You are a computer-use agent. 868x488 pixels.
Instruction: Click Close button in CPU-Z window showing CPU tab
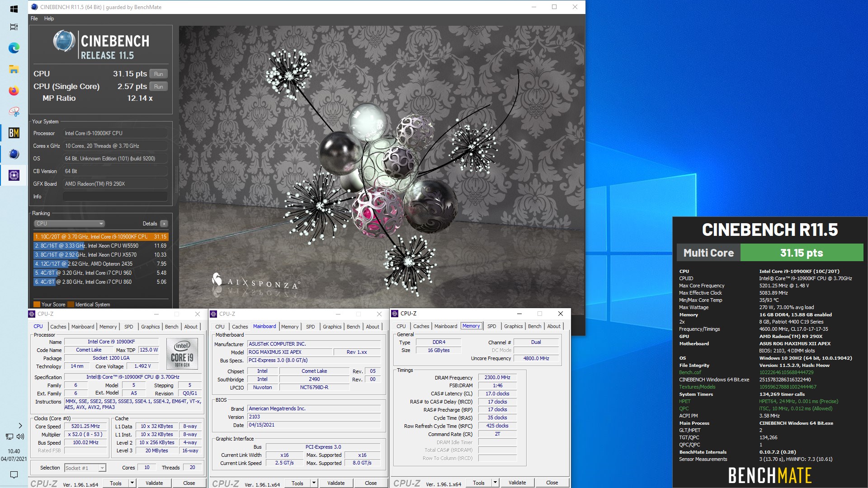click(189, 483)
